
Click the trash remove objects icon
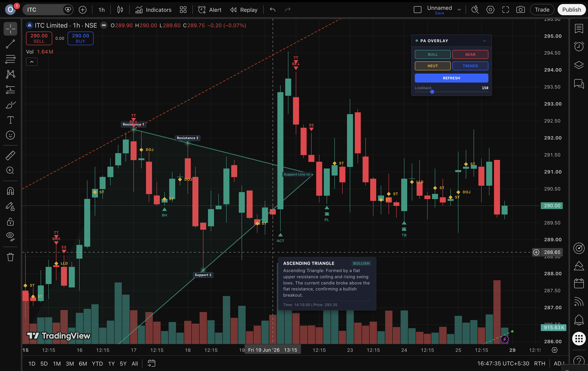(x=10, y=257)
